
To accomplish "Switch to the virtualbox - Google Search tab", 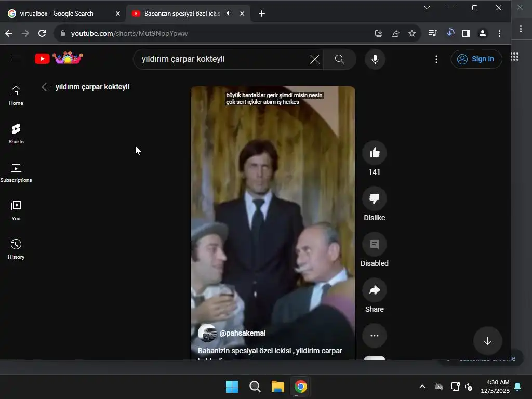I will (x=57, y=14).
